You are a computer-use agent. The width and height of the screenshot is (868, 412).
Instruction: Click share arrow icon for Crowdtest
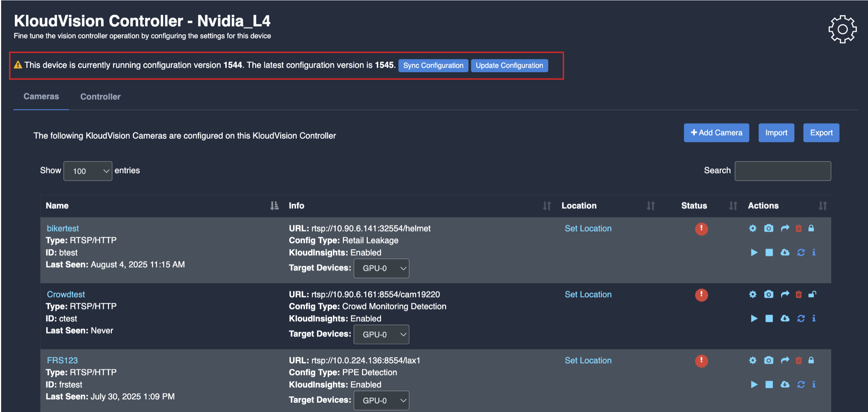(785, 294)
